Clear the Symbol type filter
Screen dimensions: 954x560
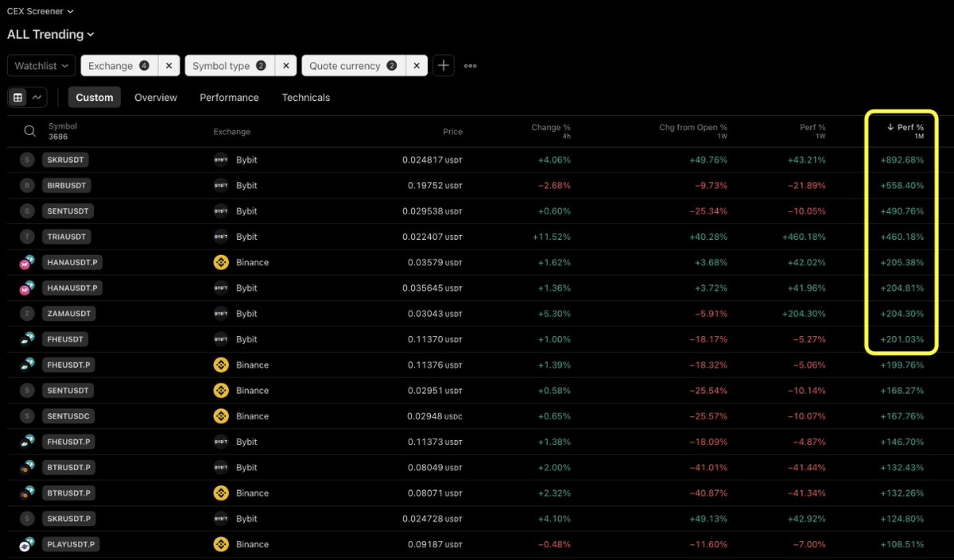coord(285,66)
